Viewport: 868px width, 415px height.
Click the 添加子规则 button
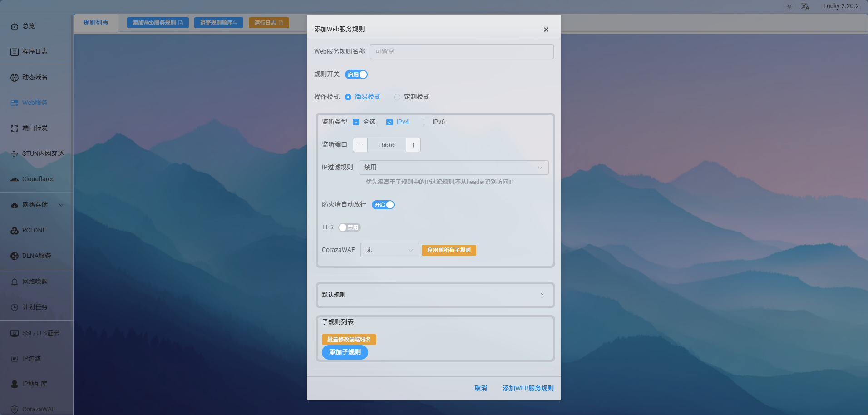(345, 352)
